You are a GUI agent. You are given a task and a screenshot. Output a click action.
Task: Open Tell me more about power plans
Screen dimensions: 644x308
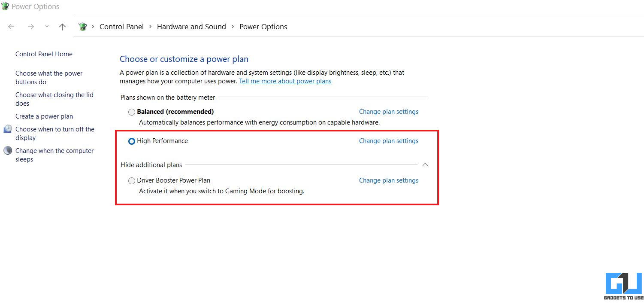285,81
